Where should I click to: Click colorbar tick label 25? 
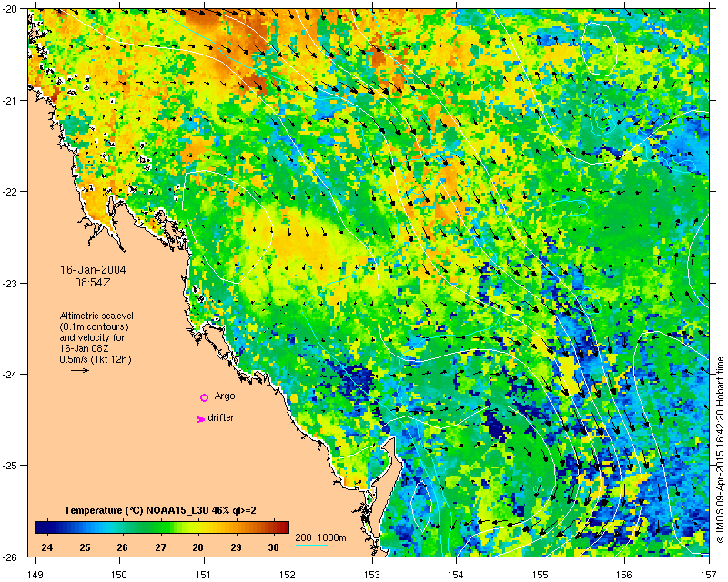(x=85, y=547)
